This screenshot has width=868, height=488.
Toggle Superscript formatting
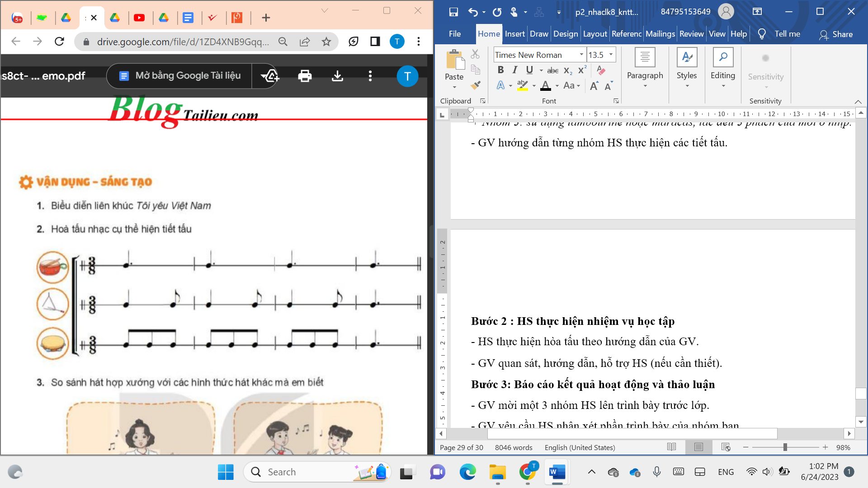pyautogui.click(x=582, y=70)
